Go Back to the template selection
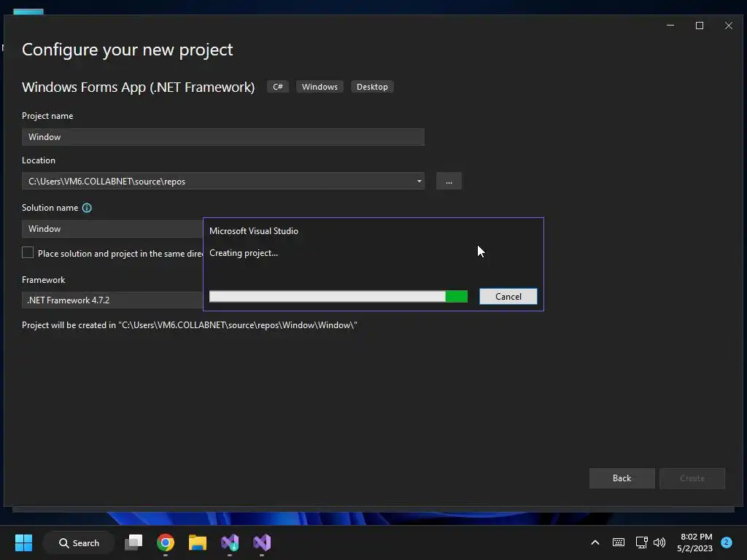This screenshot has width=747, height=560. [x=622, y=478]
